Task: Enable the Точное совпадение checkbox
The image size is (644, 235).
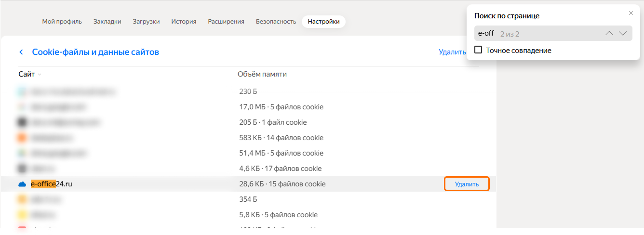Action: tap(478, 50)
